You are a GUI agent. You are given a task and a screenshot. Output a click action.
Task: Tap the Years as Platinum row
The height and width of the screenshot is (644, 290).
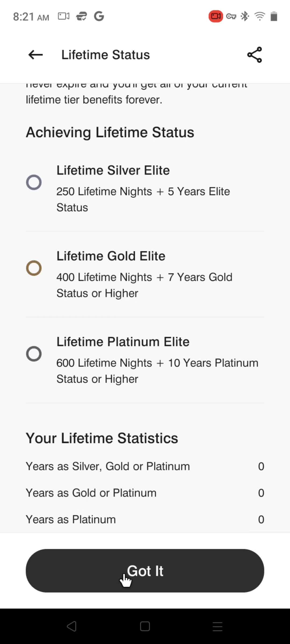pos(145,519)
